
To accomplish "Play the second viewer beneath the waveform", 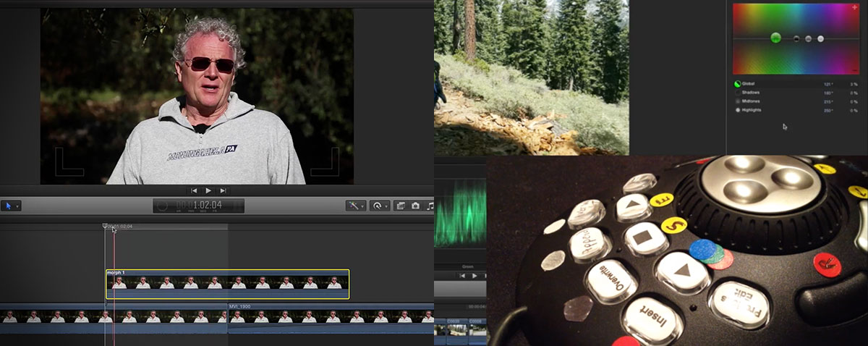I will [475, 276].
